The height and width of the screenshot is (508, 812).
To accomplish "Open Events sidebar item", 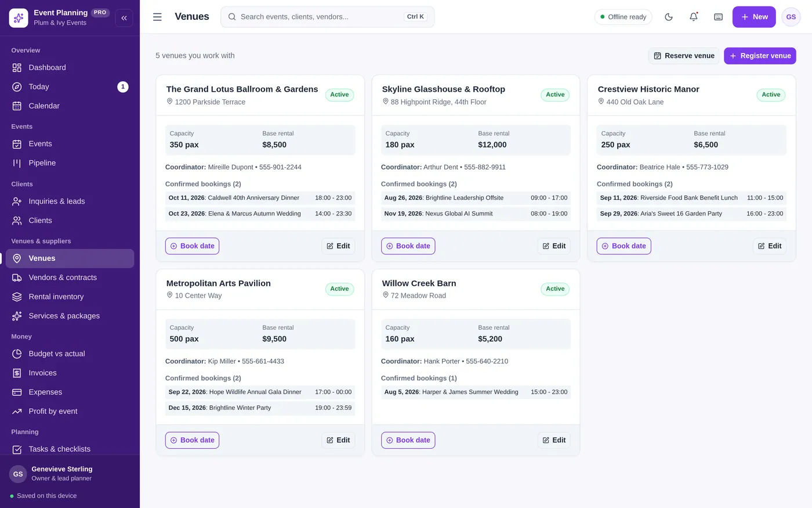I will (70, 143).
